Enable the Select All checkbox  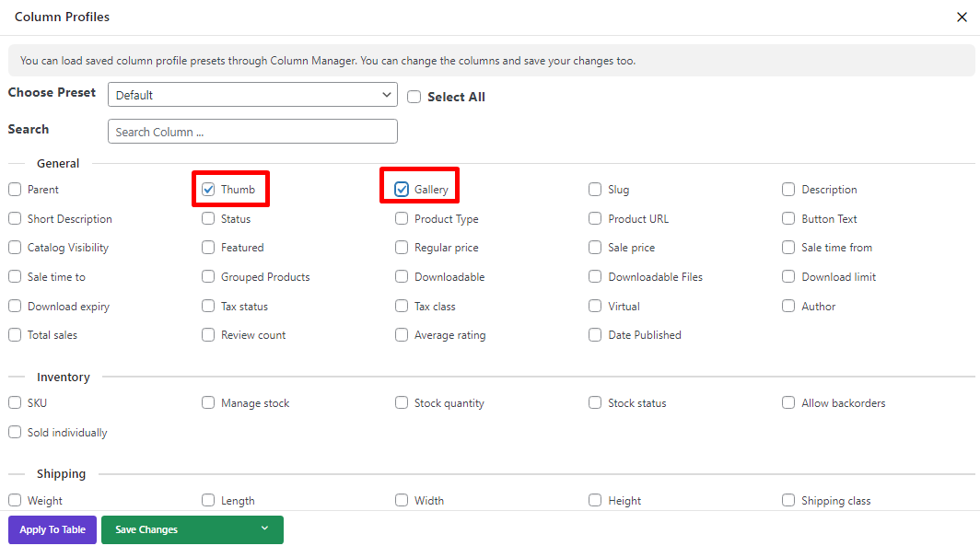pyautogui.click(x=414, y=97)
